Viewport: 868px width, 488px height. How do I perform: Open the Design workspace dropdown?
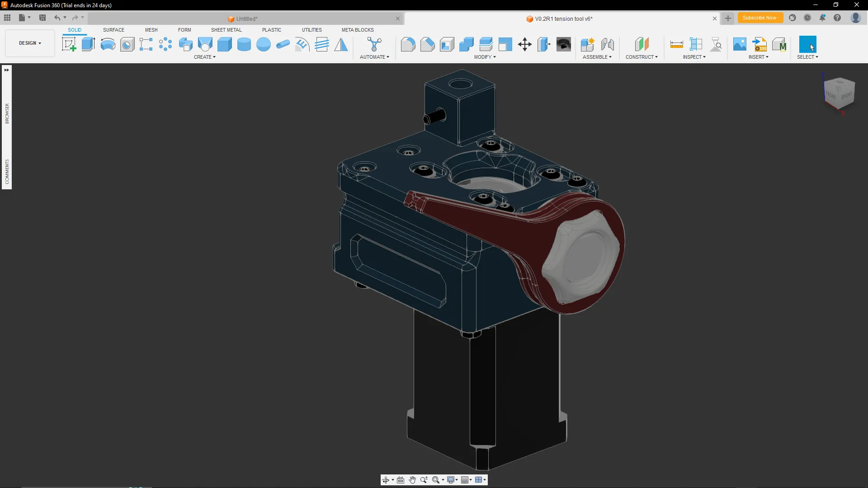pyautogui.click(x=30, y=43)
